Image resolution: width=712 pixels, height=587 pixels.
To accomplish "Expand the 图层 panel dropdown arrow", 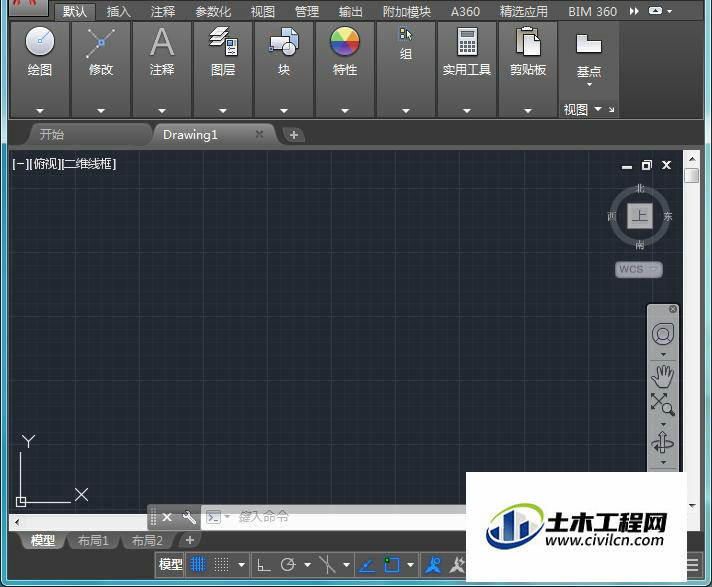I will click(x=223, y=110).
